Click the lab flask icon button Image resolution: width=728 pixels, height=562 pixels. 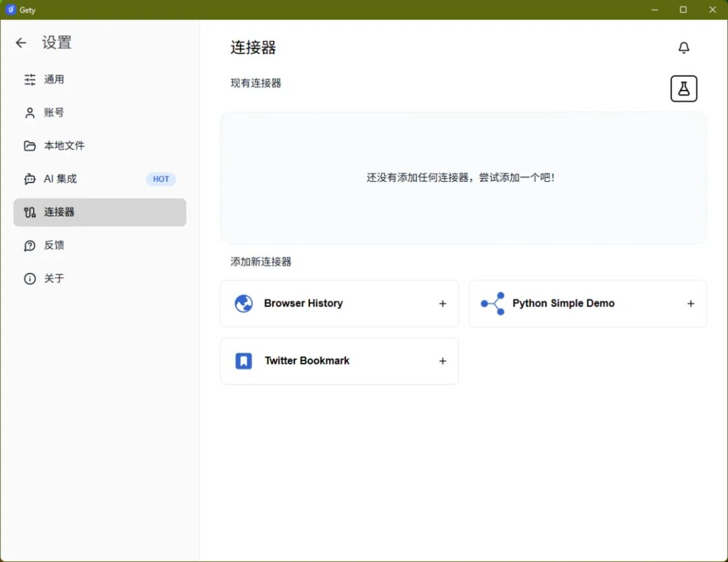pyautogui.click(x=684, y=89)
